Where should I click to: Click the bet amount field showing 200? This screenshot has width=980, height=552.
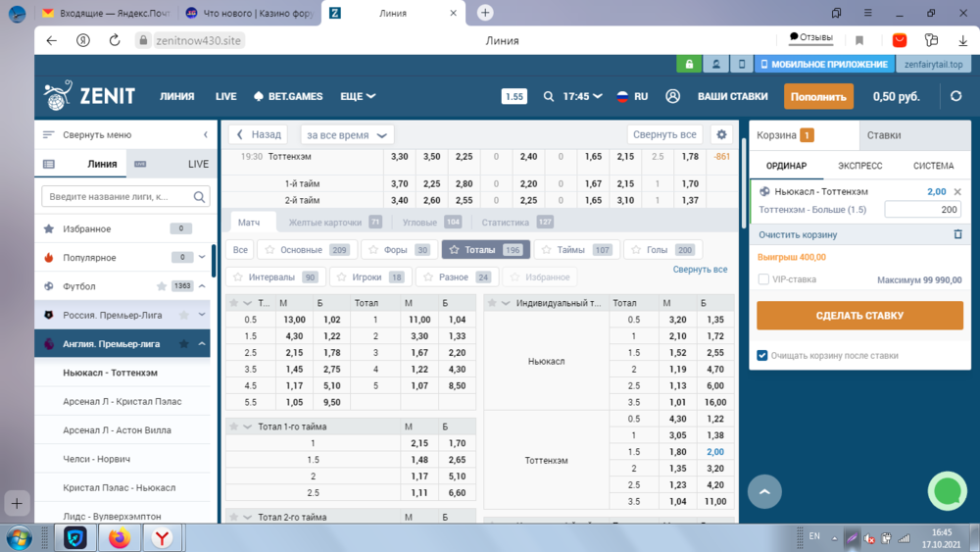(x=922, y=210)
